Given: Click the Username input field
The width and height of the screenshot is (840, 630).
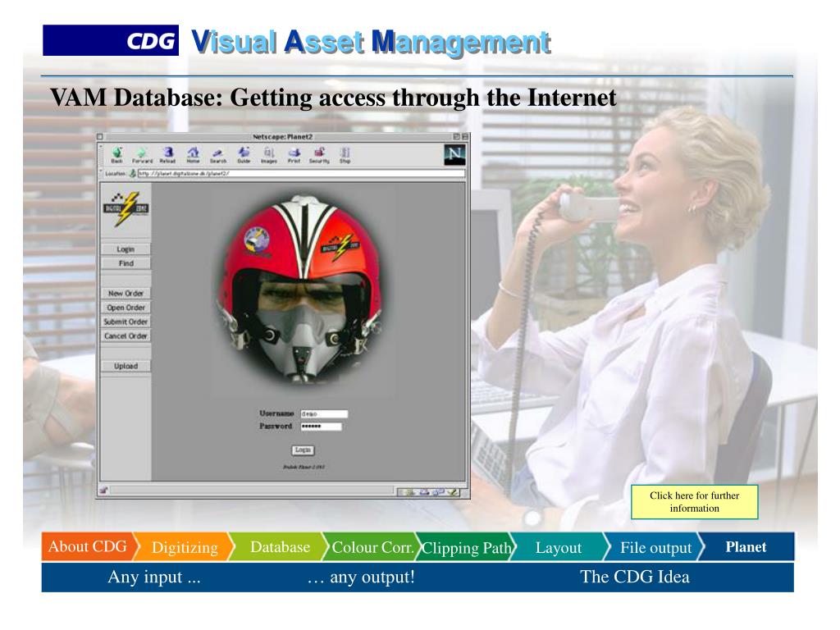Looking at the screenshot, I should tap(323, 413).
